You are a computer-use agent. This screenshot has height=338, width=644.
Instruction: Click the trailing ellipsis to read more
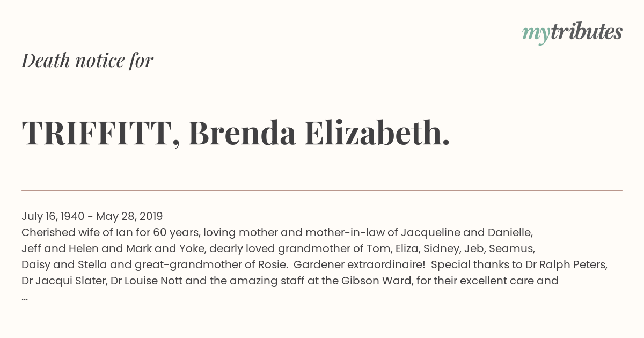click(25, 298)
